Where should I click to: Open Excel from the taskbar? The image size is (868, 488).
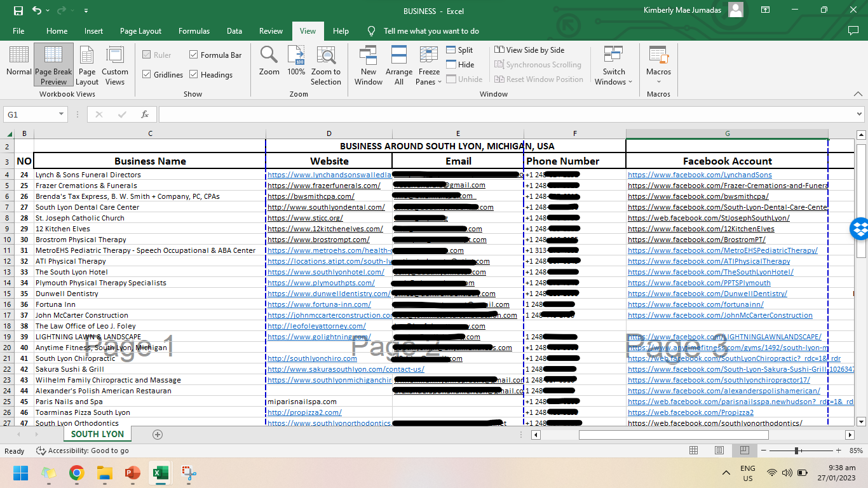click(x=160, y=473)
